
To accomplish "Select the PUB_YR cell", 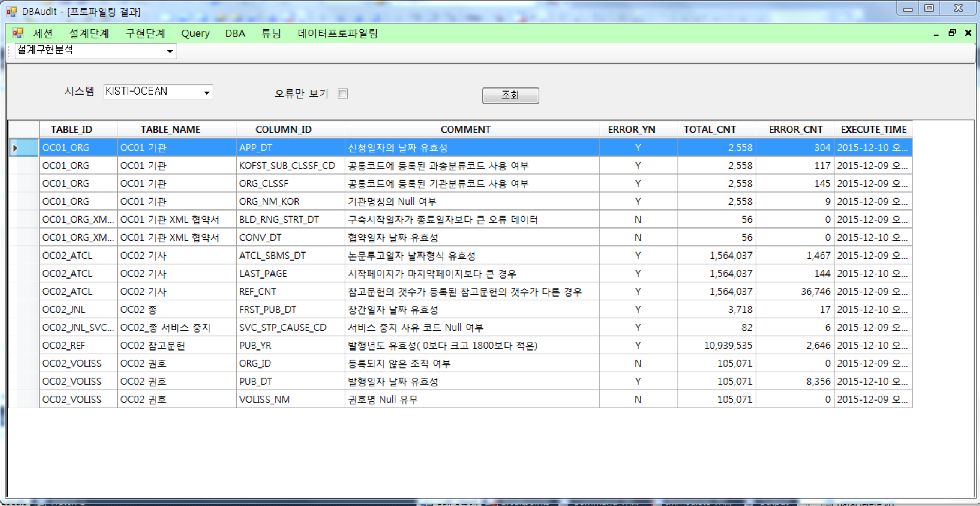I will pos(290,345).
